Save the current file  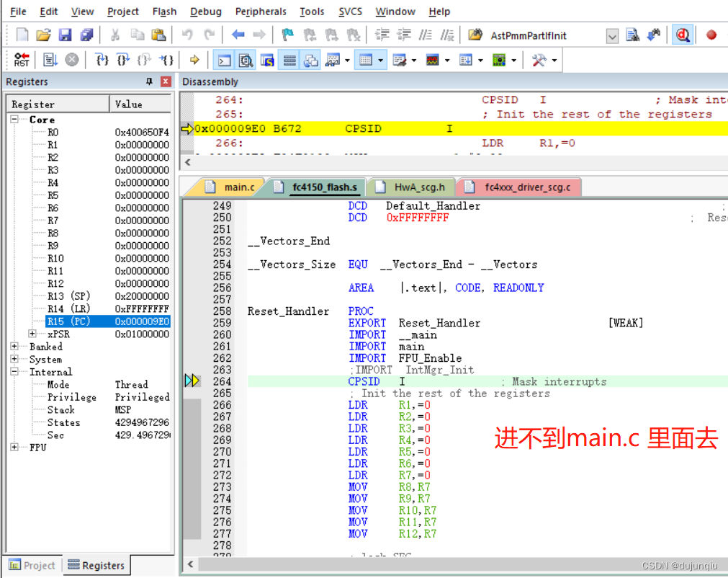(65, 35)
